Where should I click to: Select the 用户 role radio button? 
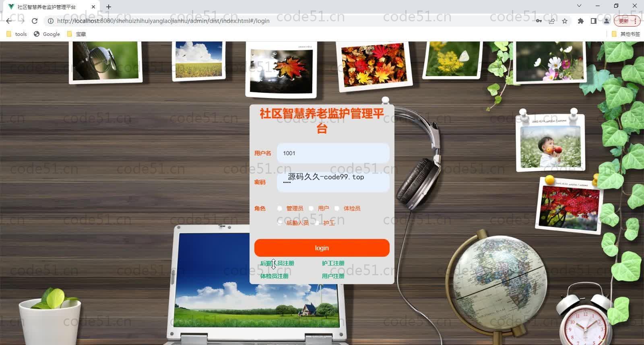tap(311, 208)
